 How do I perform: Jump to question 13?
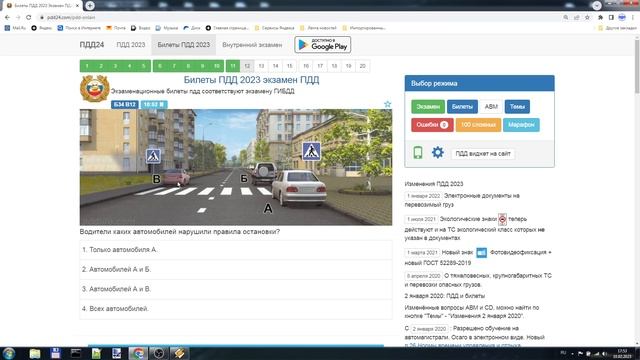click(x=261, y=66)
